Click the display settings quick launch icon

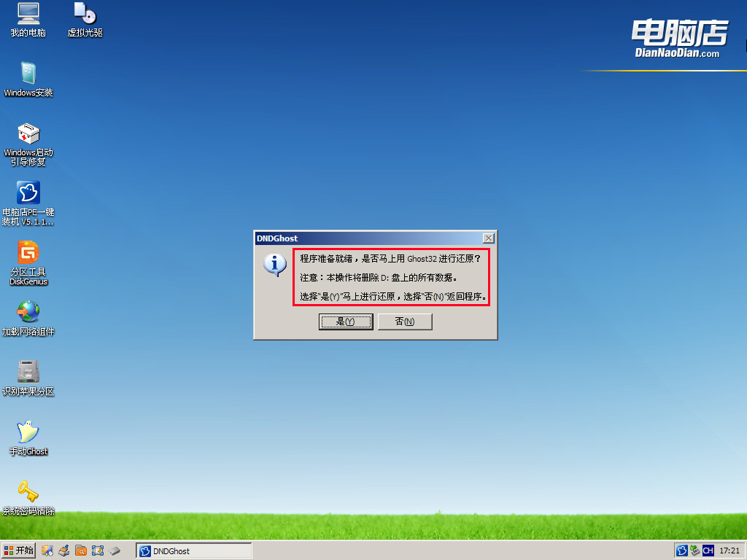pos(47,551)
